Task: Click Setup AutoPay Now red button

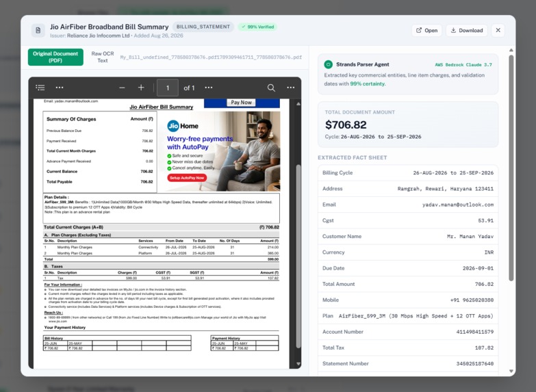Action: [x=187, y=178]
